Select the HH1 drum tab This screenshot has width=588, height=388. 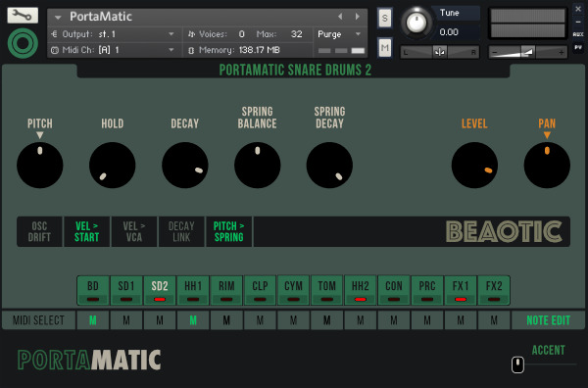pos(193,290)
